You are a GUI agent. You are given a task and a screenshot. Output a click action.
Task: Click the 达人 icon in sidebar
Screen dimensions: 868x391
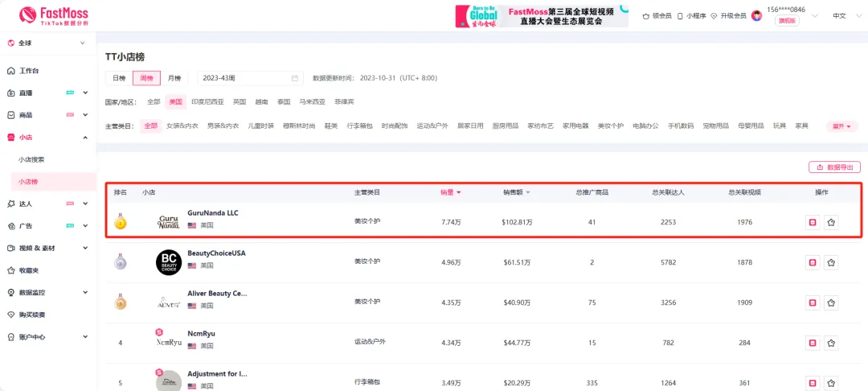[x=11, y=204]
